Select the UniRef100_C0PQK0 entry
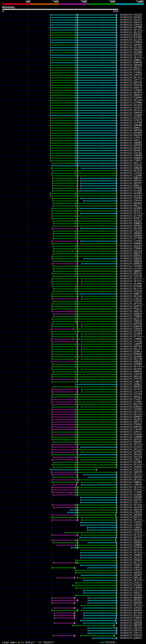Screen dimensions: 146x644 coord(131,72)
